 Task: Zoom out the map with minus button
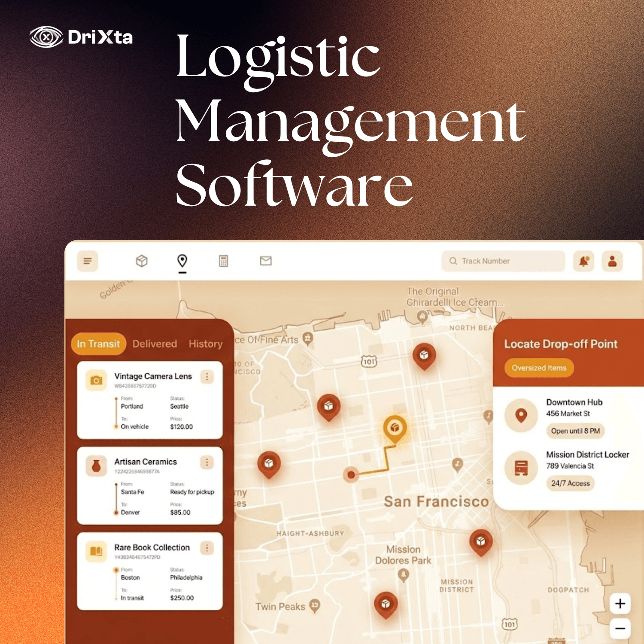click(x=620, y=629)
